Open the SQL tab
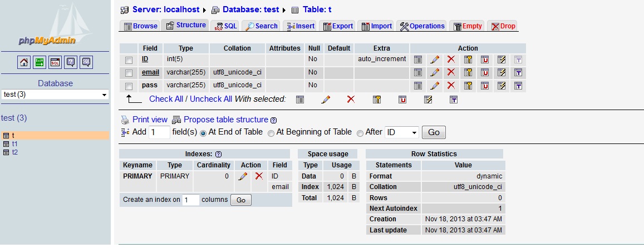This screenshot has width=644, height=248. click(x=225, y=26)
